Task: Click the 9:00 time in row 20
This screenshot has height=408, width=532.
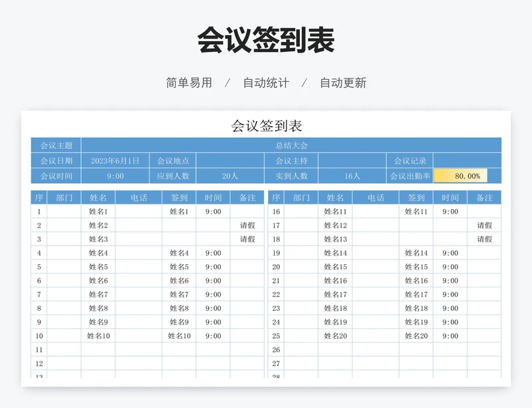Action: click(x=450, y=267)
